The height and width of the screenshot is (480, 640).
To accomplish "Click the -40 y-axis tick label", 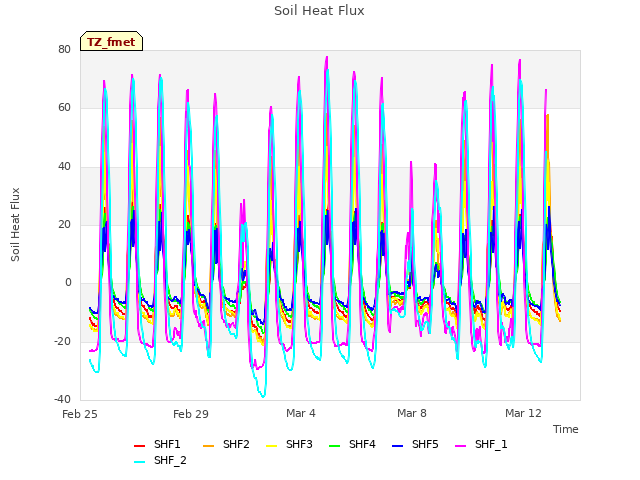I will click(x=62, y=399).
